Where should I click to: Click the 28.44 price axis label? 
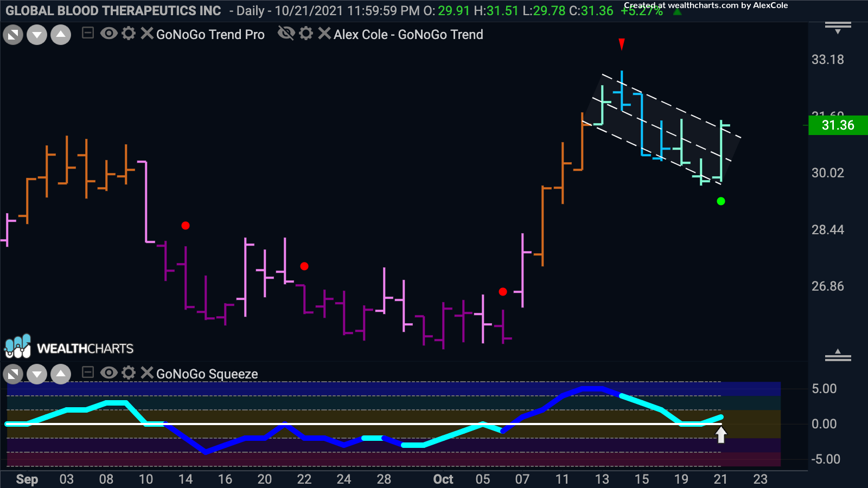click(x=828, y=230)
